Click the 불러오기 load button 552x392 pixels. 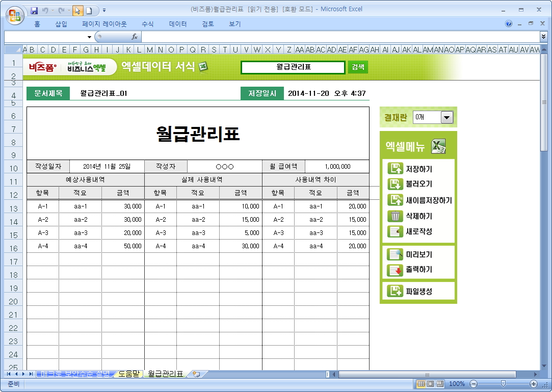tap(419, 184)
